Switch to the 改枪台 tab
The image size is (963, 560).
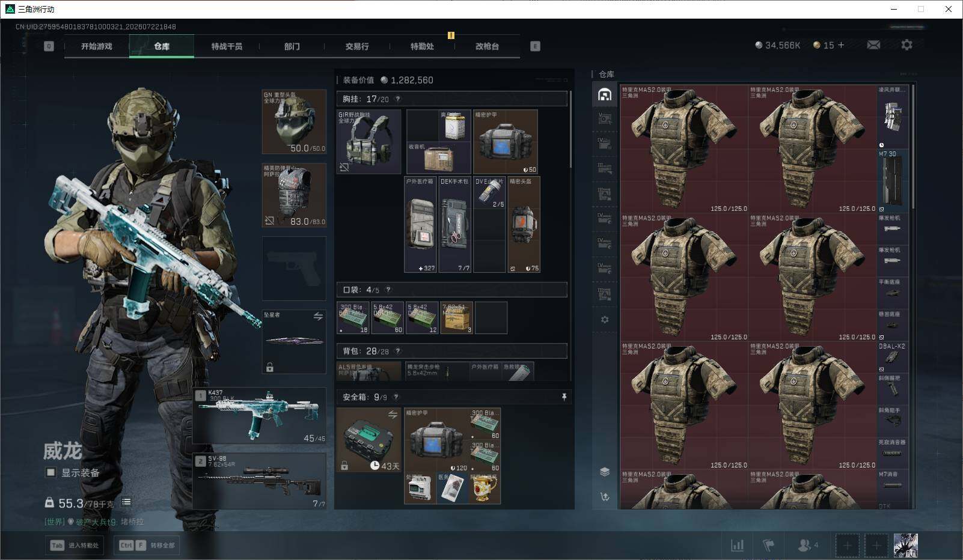tap(487, 46)
